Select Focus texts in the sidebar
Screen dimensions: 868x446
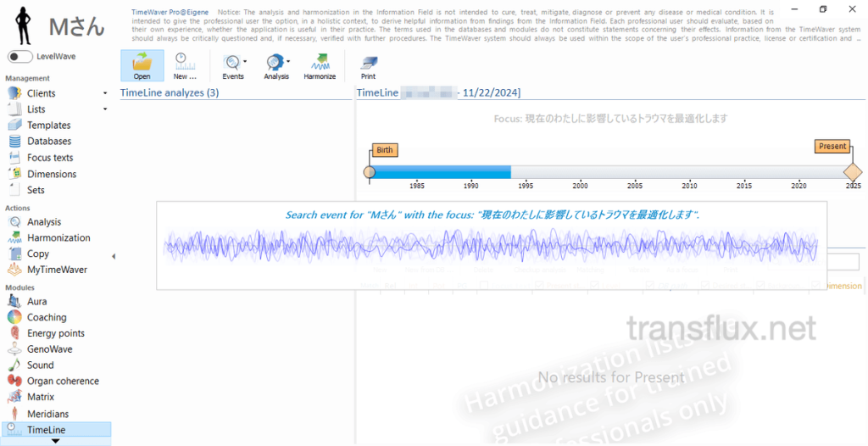pyautogui.click(x=50, y=158)
